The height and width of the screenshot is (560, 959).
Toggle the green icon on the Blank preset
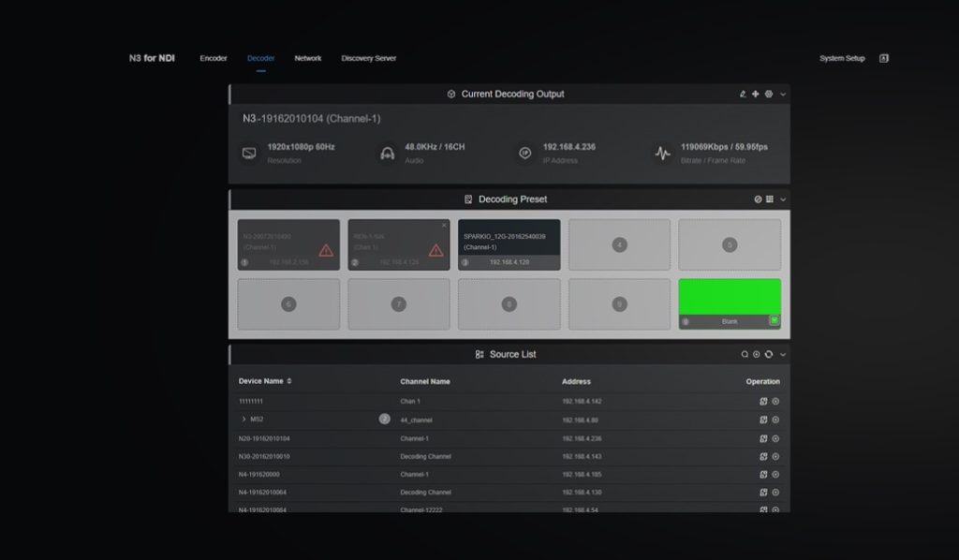775,320
